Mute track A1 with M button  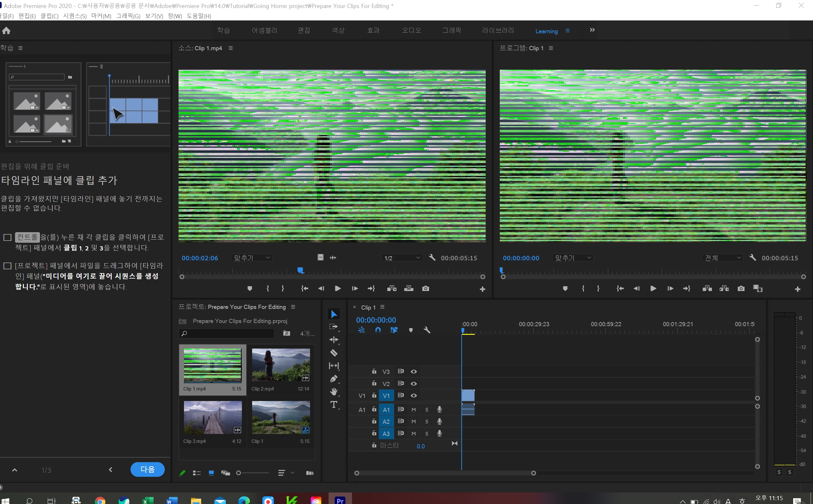click(413, 410)
